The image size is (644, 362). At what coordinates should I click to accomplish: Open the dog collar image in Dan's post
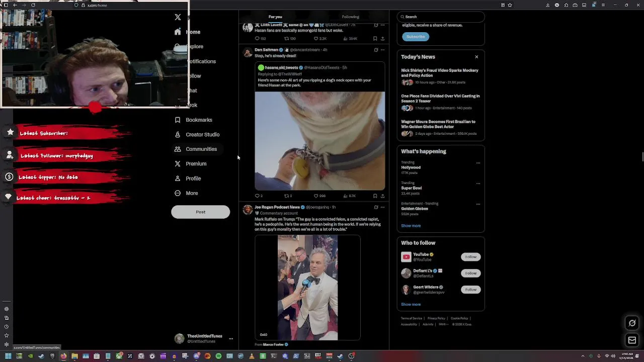point(320,140)
